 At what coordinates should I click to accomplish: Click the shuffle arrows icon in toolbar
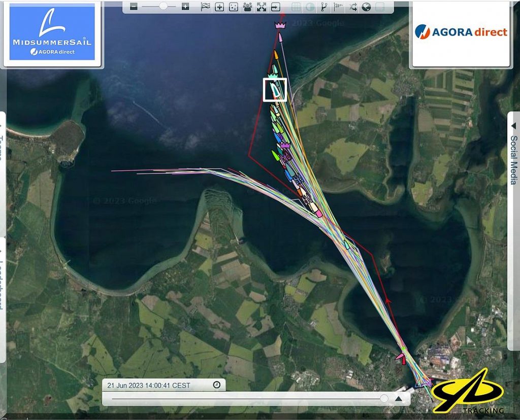tap(352, 7)
